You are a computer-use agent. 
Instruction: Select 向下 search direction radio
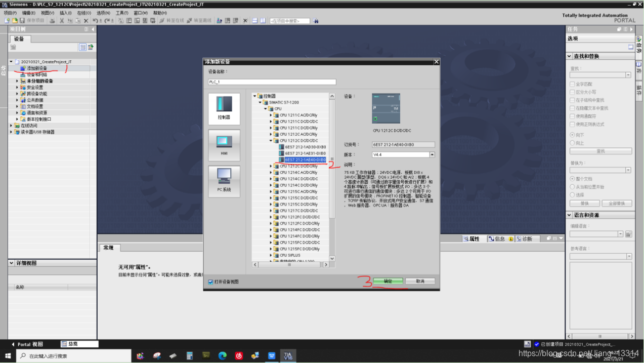572,135
